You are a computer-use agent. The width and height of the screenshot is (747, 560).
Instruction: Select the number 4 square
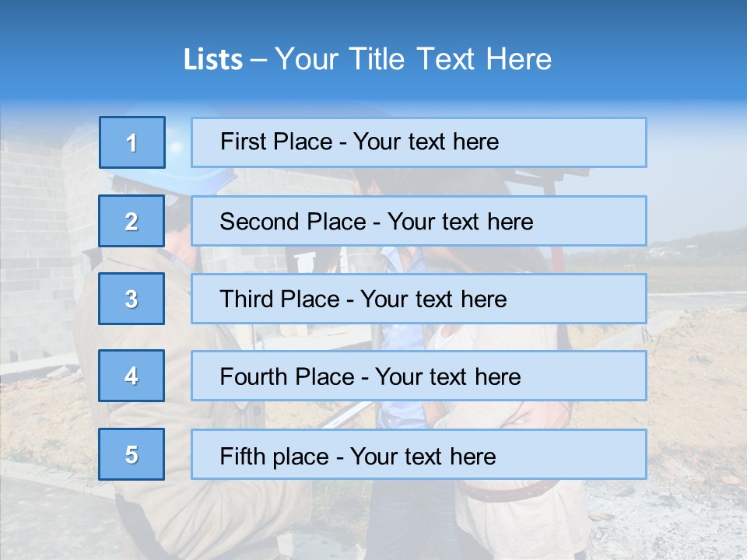click(132, 376)
